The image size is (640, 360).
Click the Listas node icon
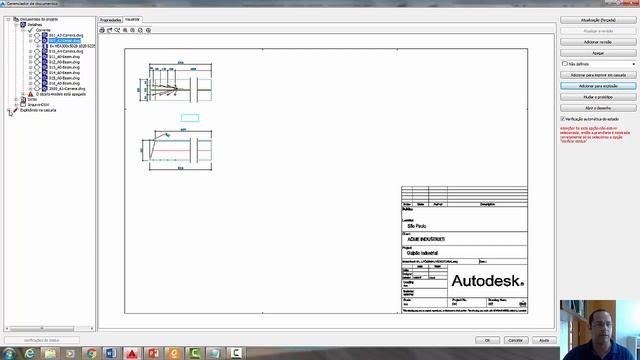(23, 99)
